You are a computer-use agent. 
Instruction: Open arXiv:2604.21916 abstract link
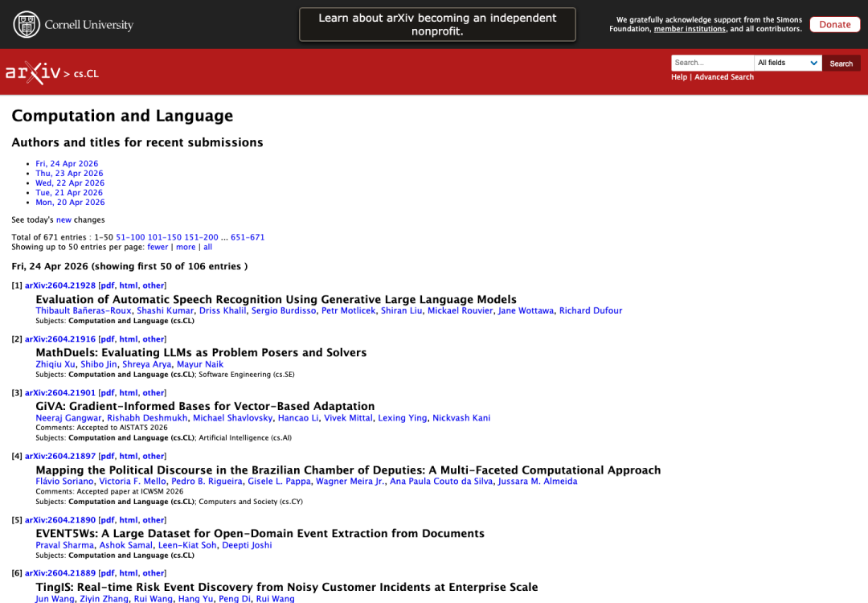coord(59,338)
